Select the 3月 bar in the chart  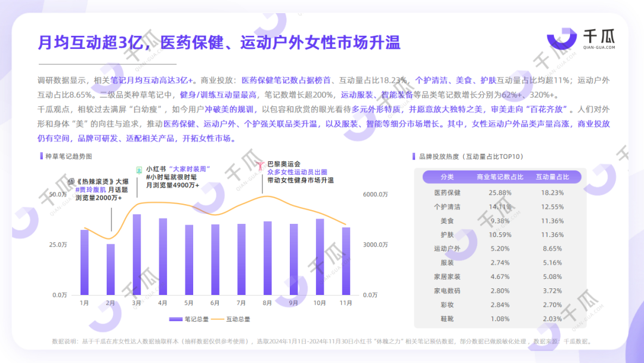pyautogui.click(x=137, y=255)
